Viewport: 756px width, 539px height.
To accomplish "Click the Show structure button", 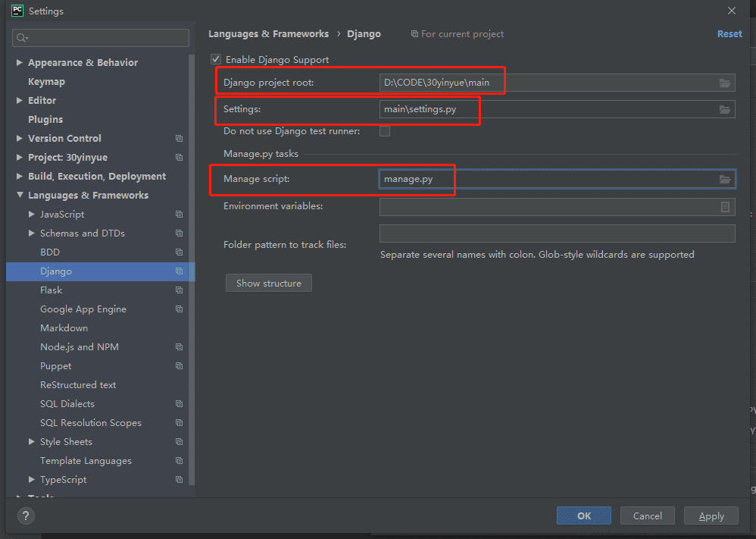I will click(x=268, y=283).
